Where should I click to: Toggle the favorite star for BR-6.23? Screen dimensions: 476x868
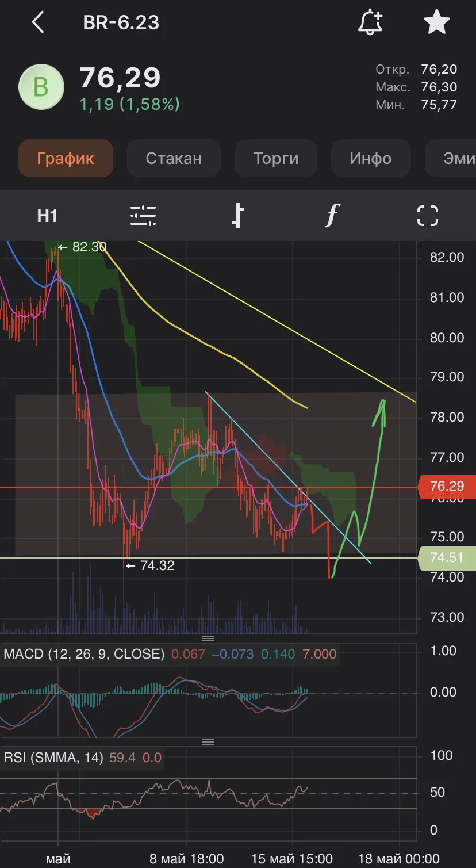(436, 23)
